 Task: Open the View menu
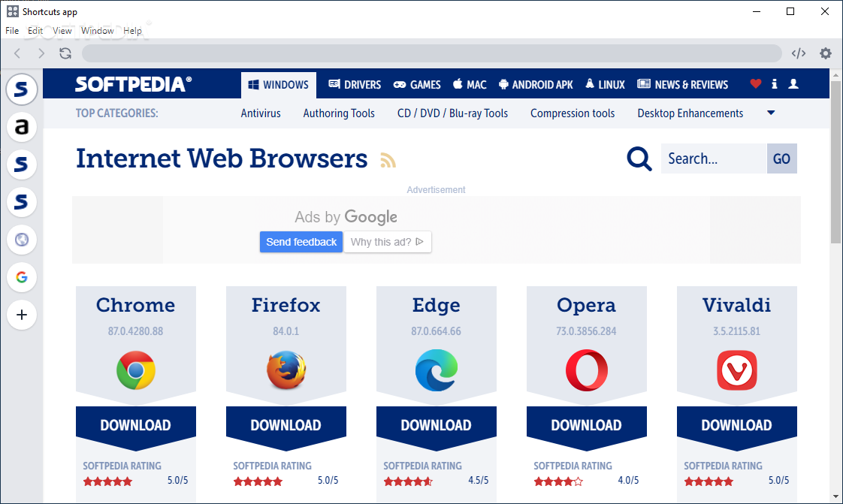pyautogui.click(x=62, y=31)
